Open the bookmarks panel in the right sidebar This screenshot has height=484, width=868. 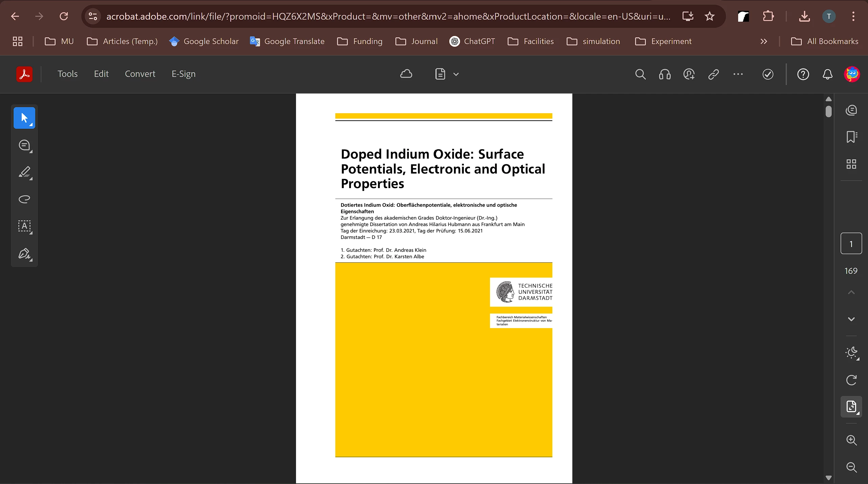pos(851,137)
